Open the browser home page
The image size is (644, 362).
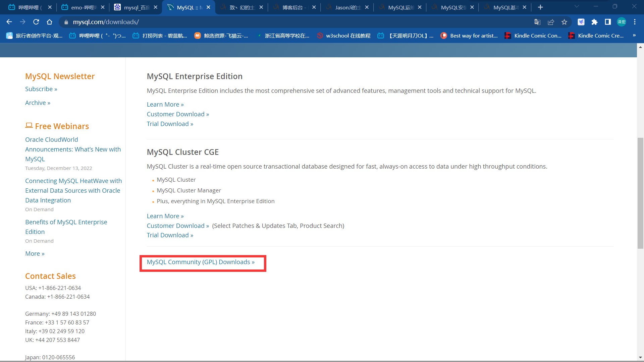[x=50, y=22]
